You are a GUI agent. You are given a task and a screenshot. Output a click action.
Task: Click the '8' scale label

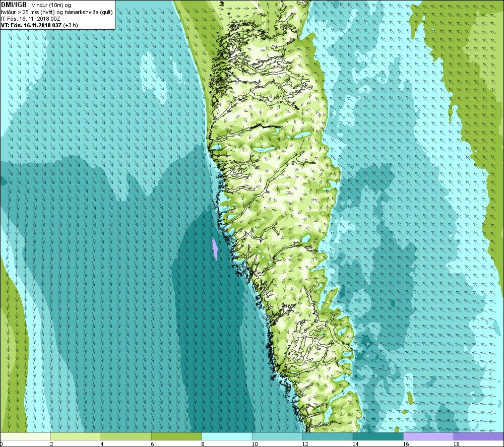[x=203, y=444]
